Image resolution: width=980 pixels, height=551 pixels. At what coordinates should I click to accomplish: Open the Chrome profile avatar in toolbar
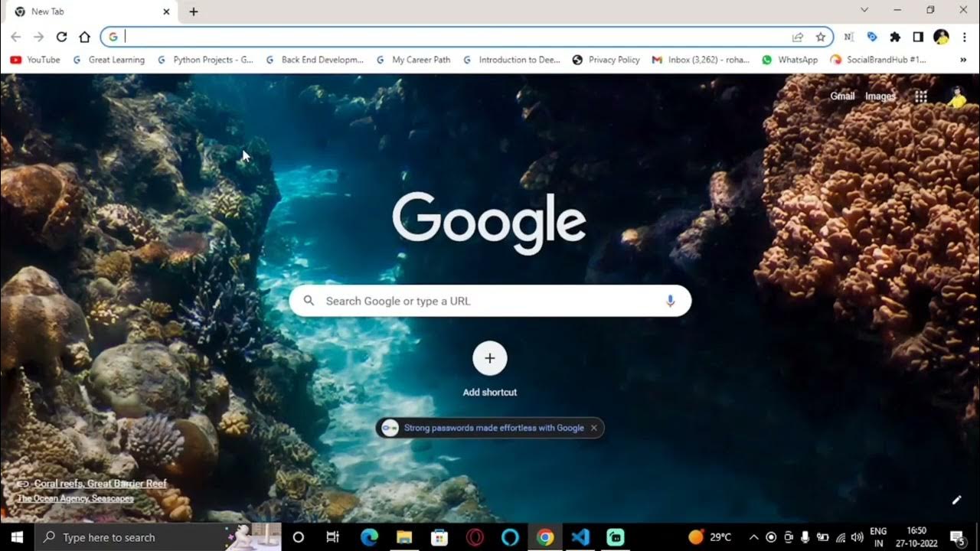click(941, 37)
